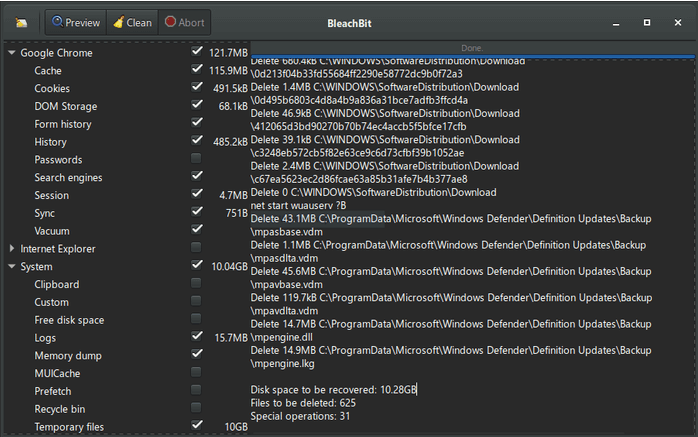Select the Custom tree item

(x=52, y=302)
